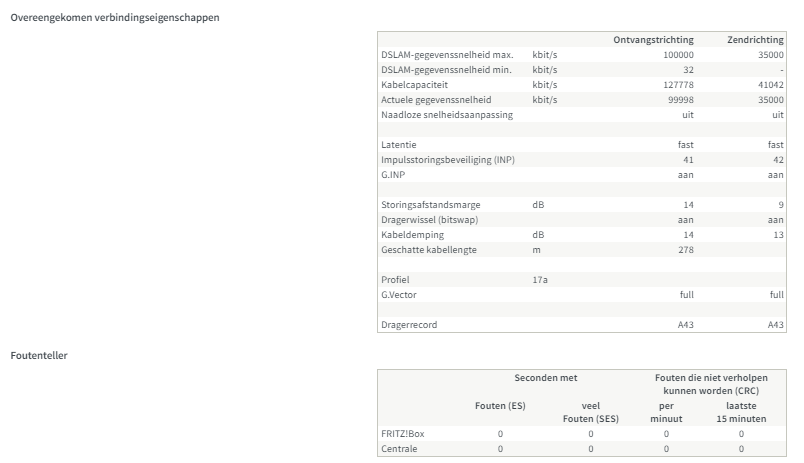Select the 99998 current speed value
The width and height of the screenshot is (804, 463).
tap(679, 100)
